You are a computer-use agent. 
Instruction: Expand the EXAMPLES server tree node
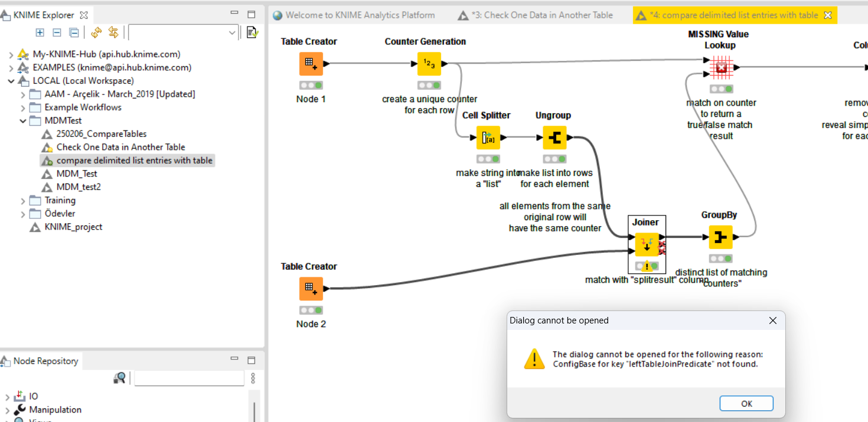point(10,67)
